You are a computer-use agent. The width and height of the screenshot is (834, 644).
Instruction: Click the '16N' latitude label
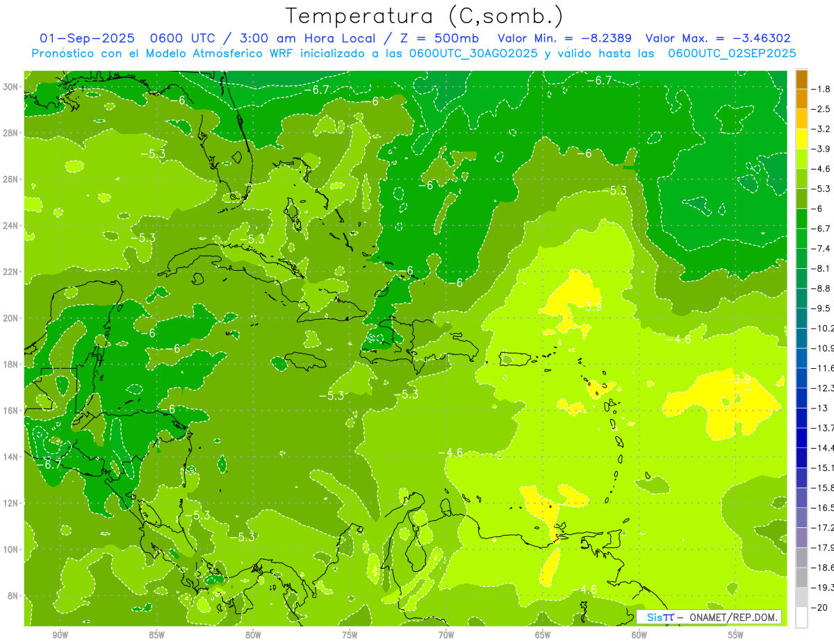(x=10, y=411)
